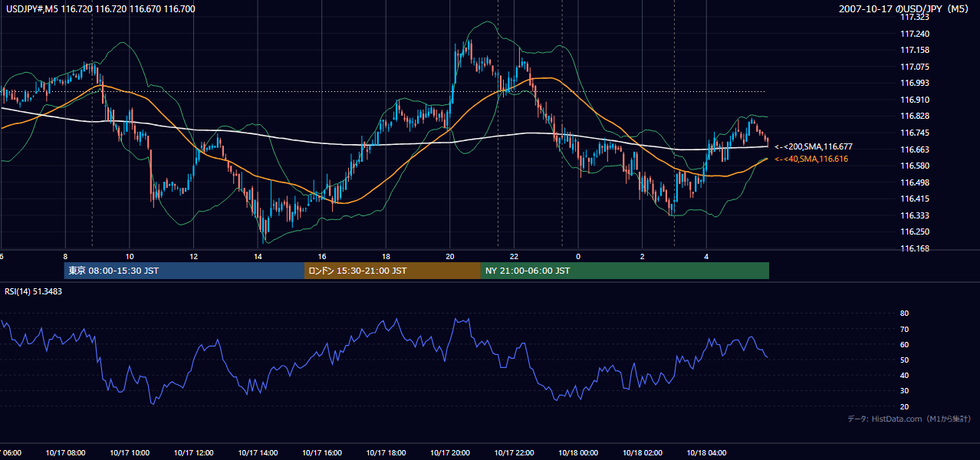
Task: Click the 10/17 16:00 time axis label
Action: (321, 453)
